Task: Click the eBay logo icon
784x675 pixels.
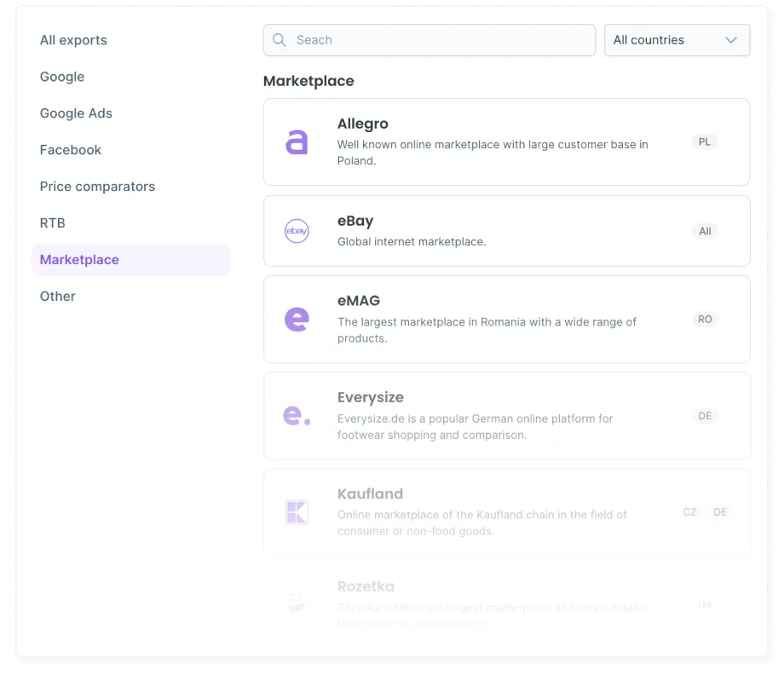Action: tap(297, 231)
